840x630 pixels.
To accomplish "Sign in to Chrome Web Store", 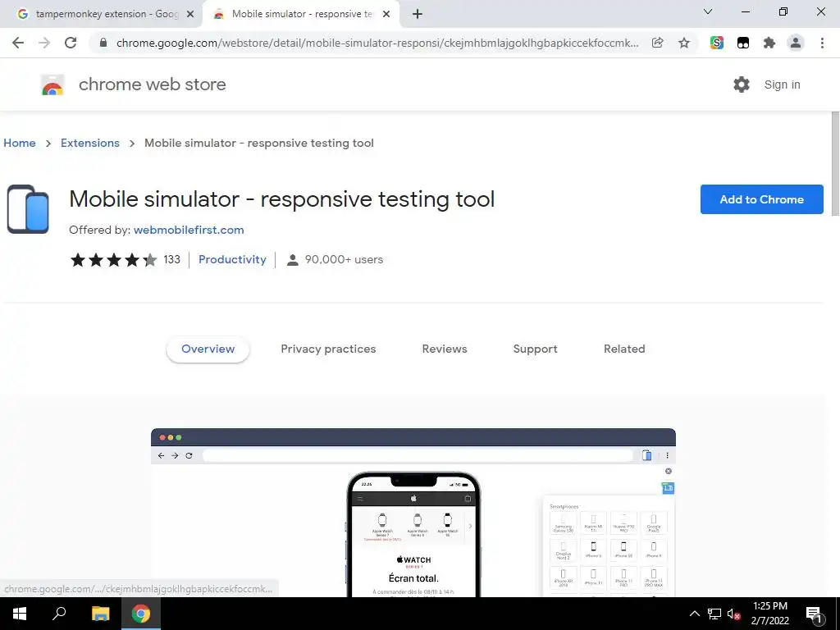I will point(782,84).
